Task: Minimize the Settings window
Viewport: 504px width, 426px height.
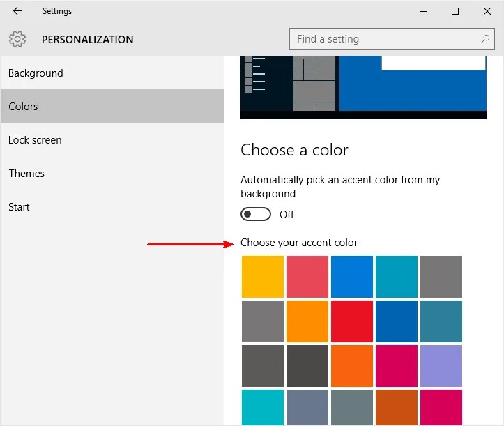Action: tap(423, 11)
